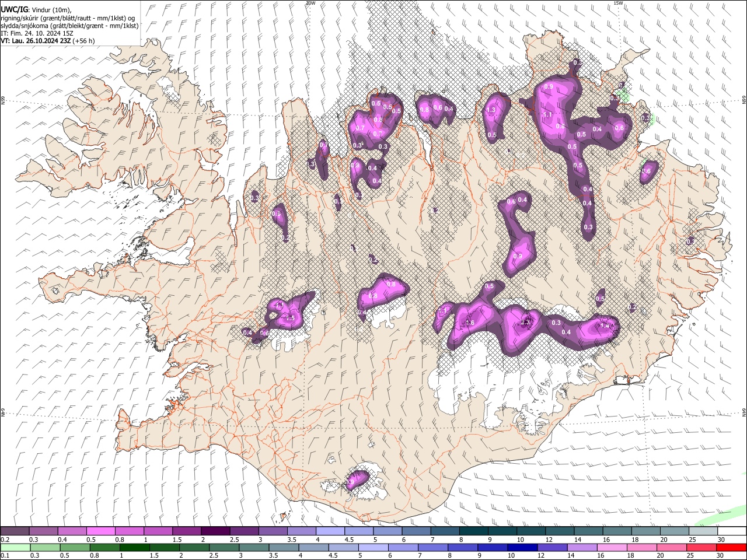Pick the snow scale swatch between 1 and 1.5
This screenshot has width=747, height=560.
(158, 531)
